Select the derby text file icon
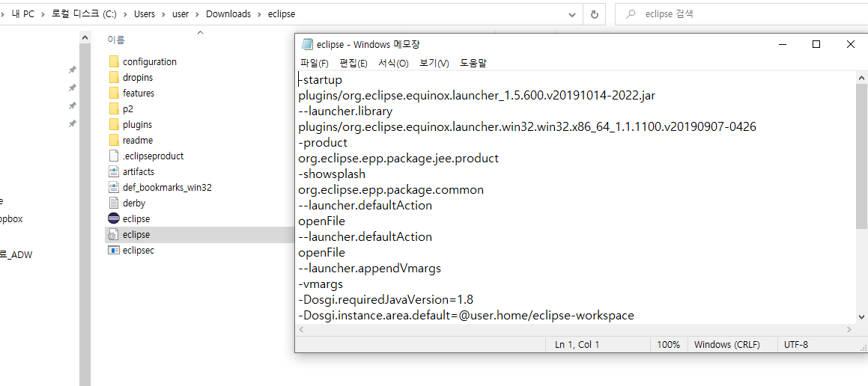 (114, 203)
